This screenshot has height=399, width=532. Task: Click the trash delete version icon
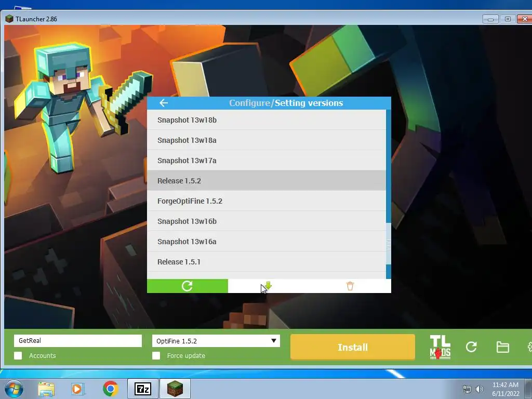(x=350, y=286)
